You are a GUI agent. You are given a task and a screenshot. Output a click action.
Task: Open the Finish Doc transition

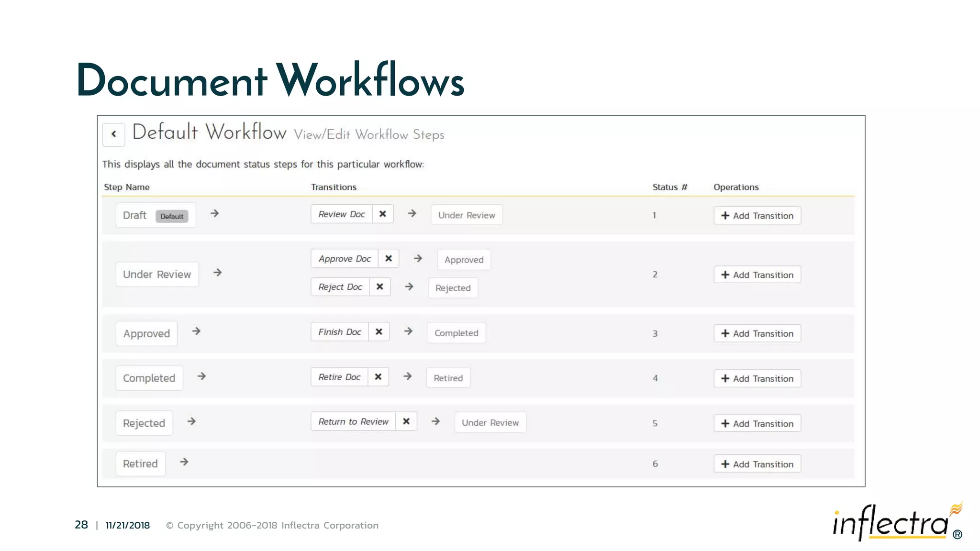click(x=340, y=331)
